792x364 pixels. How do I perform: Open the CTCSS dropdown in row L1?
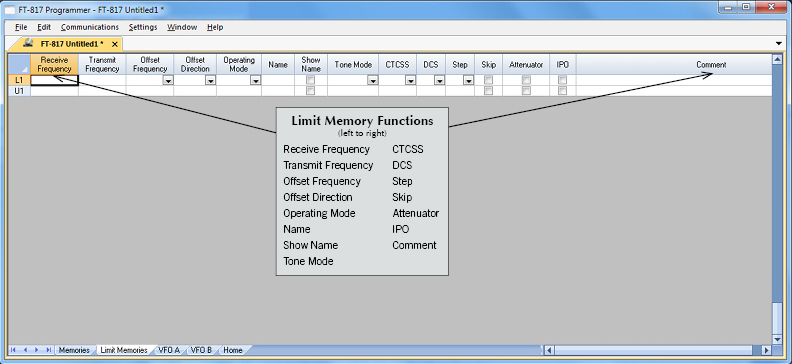pos(411,80)
